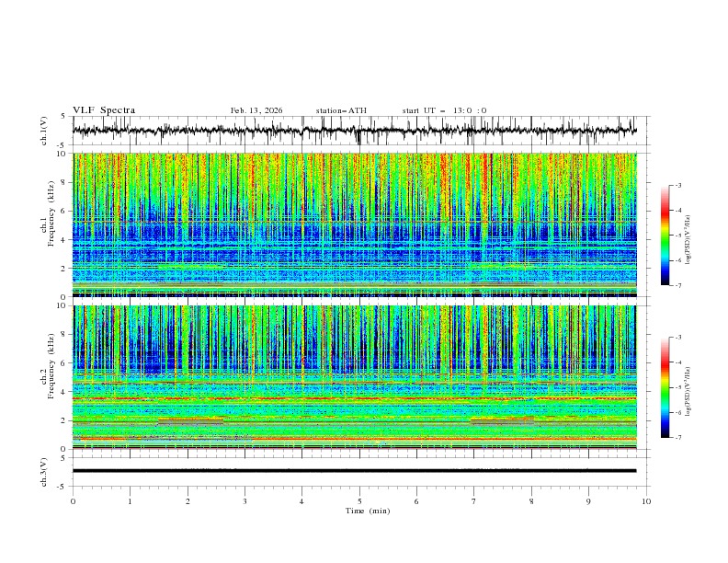This screenshot has width=728, height=563.
Task: Click the Feb. 13, 2026 date label
Action: pos(256,110)
